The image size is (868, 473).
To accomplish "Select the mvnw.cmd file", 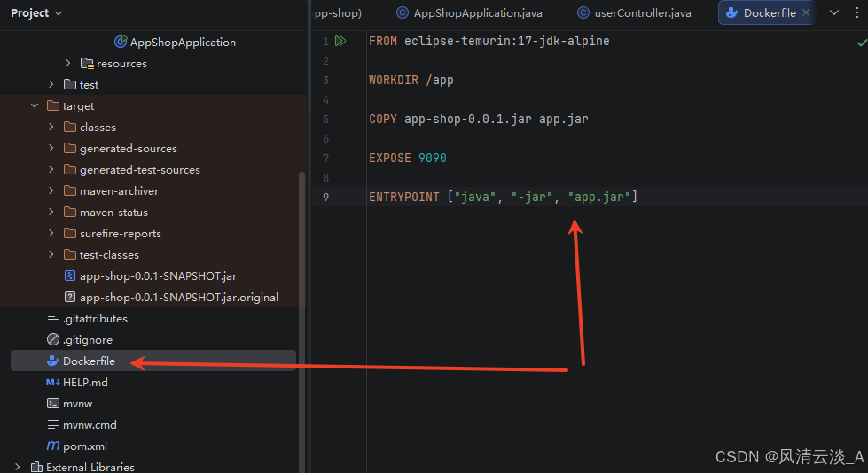I will click(x=90, y=425).
